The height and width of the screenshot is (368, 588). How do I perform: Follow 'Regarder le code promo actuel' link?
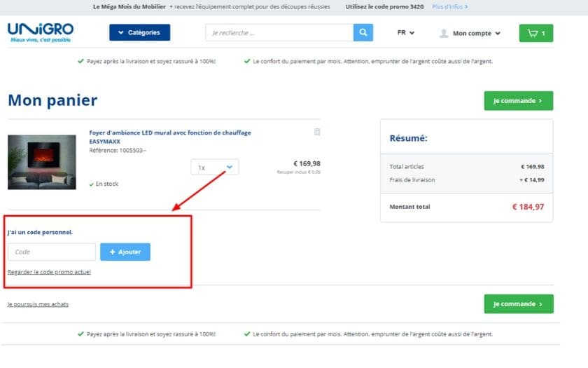coord(49,272)
